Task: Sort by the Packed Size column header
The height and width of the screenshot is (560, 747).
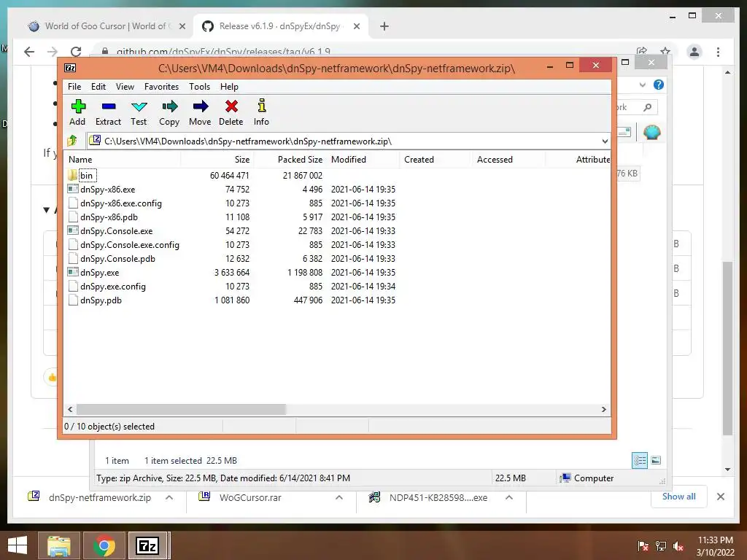Action: (290, 160)
